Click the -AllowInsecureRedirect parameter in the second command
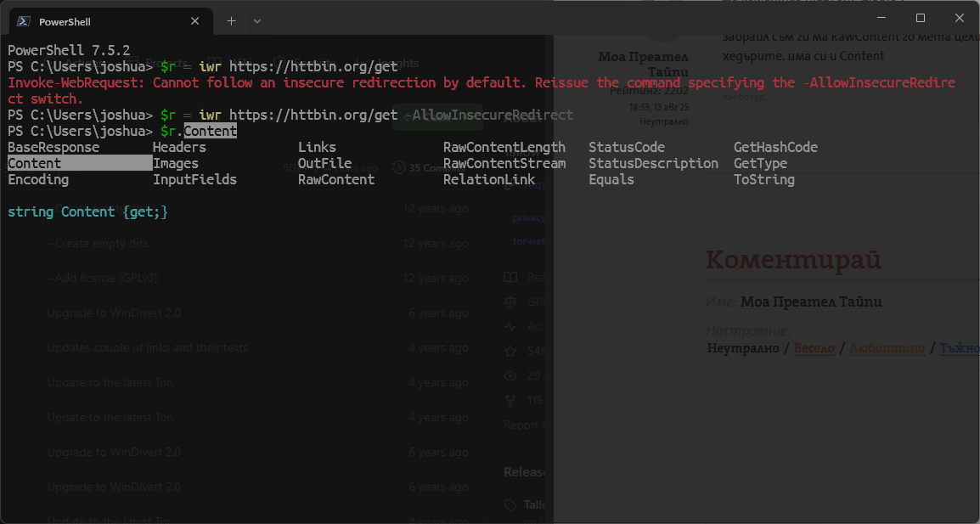The width and height of the screenshot is (980, 524). pyautogui.click(x=489, y=115)
